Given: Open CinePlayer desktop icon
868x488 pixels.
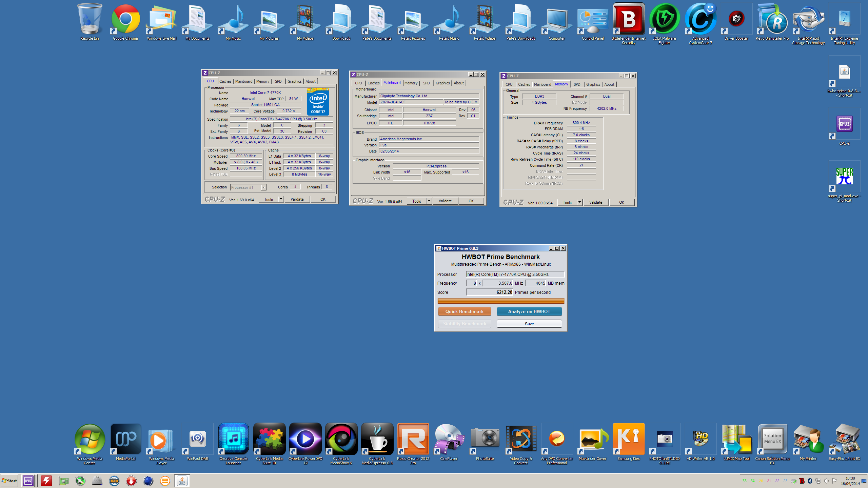Looking at the screenshot, I should point(449,442).
